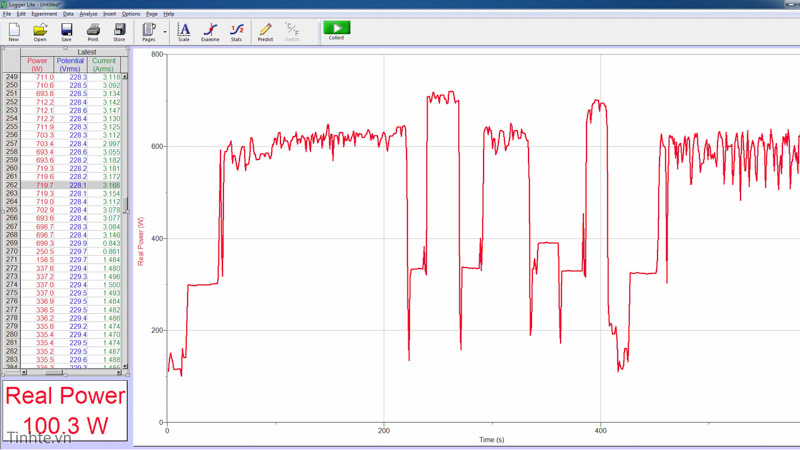Autoscale the graph using Scale icon
Image resolution: width=800 pixels, height=450 pixels.
[184, 31]
